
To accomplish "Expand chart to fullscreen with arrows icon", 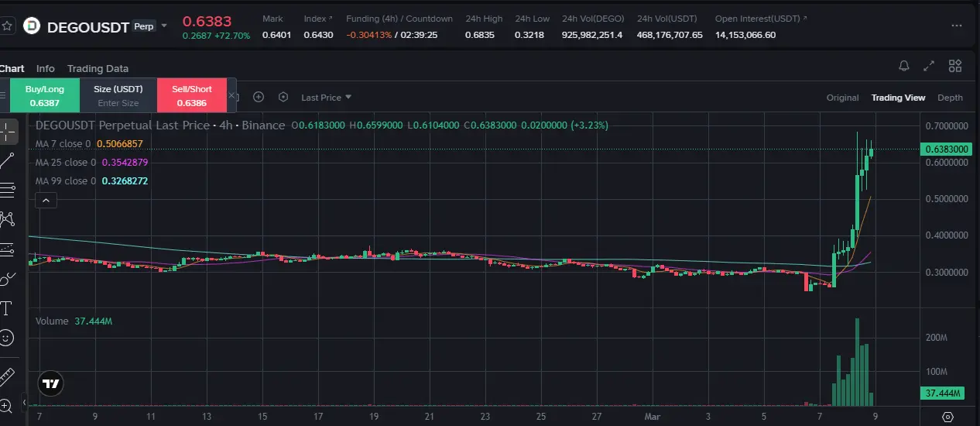I will (930, 66).
